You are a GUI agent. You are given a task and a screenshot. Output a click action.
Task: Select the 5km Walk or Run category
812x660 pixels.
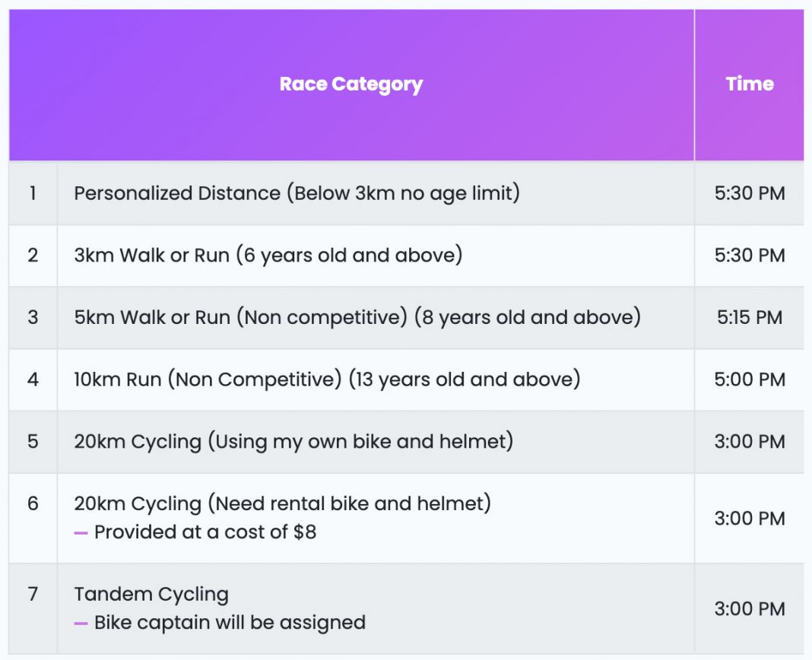[357, 317]
